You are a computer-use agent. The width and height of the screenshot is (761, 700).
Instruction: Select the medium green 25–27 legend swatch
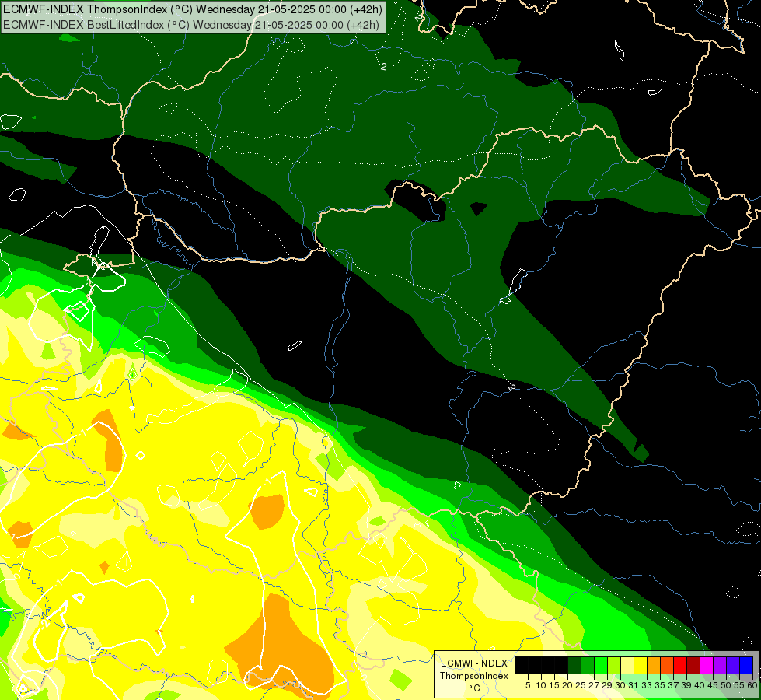coord(588,665)
